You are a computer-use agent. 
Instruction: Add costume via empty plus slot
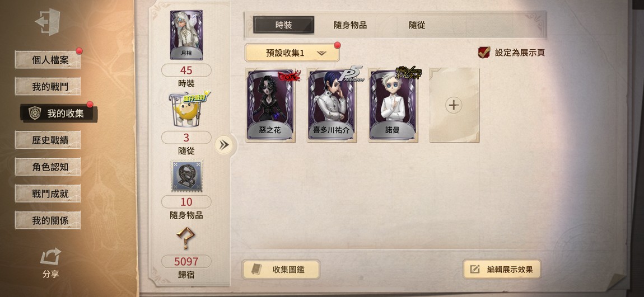coord(454,105)
